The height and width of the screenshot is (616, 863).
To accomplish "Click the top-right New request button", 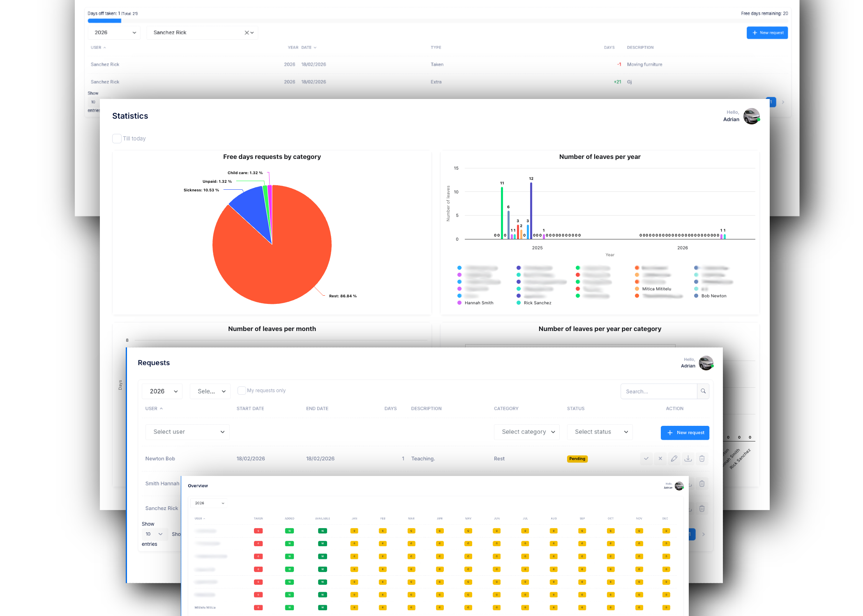I will [767, 33].
